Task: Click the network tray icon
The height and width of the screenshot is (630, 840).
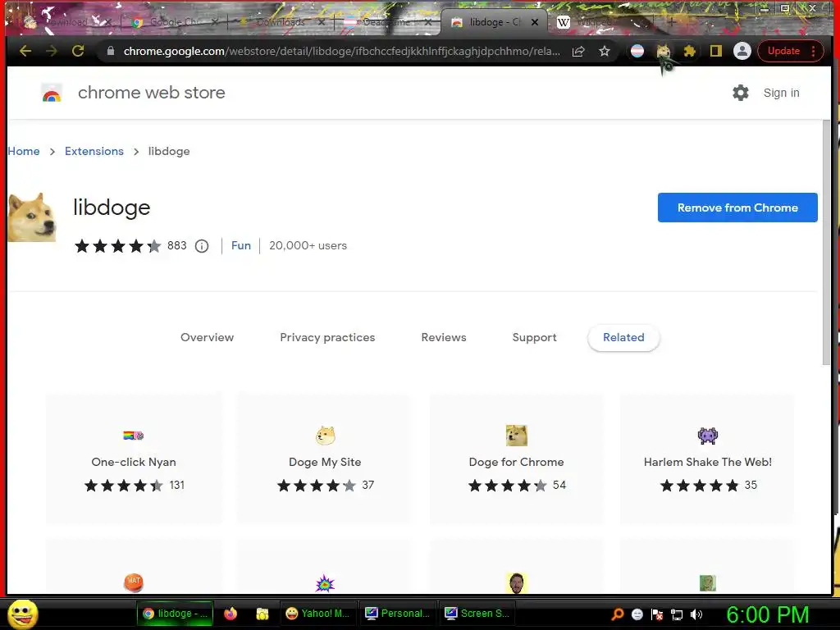Action: point(677,614)
